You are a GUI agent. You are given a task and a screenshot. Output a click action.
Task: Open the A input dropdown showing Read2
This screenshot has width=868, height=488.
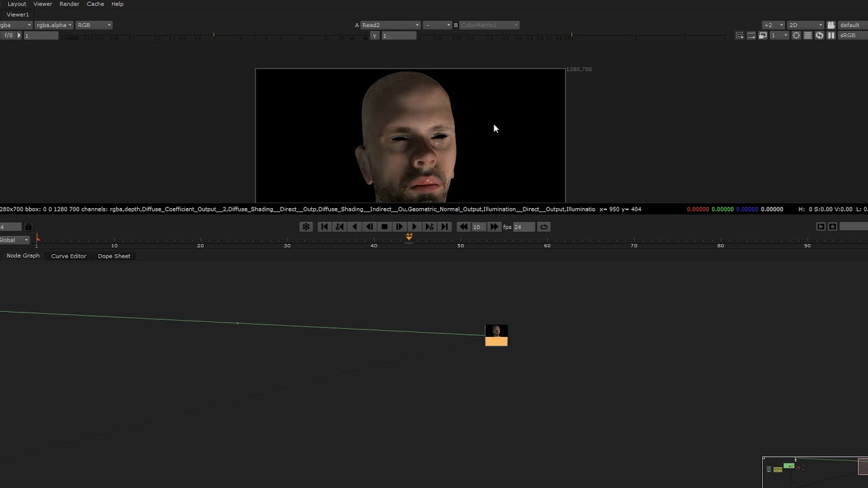390,25
